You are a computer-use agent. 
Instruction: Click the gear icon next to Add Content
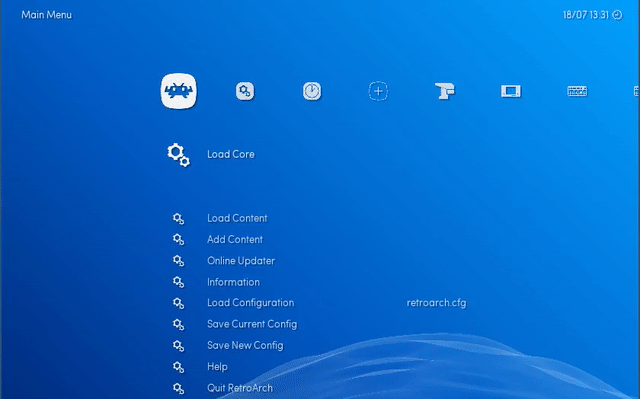(178, 239)
